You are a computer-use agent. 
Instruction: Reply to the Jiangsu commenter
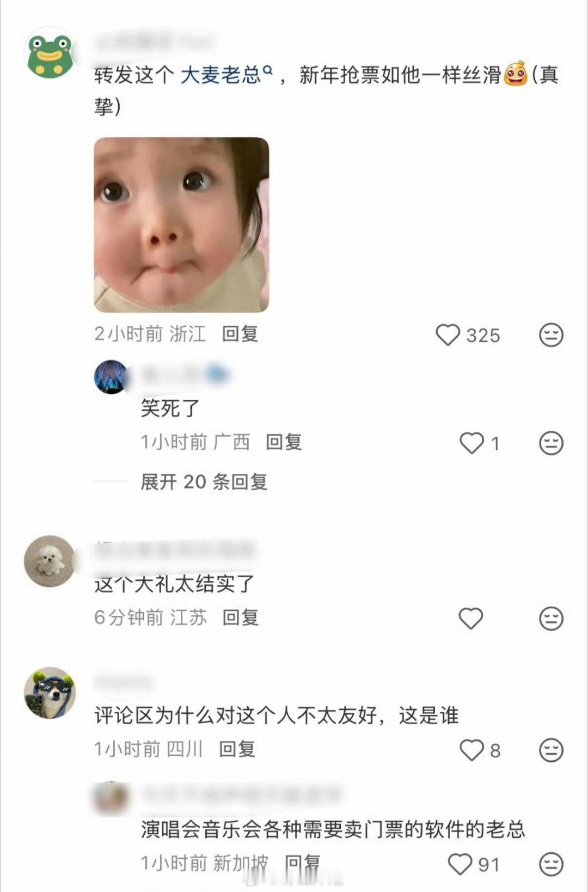pos(240,618)
